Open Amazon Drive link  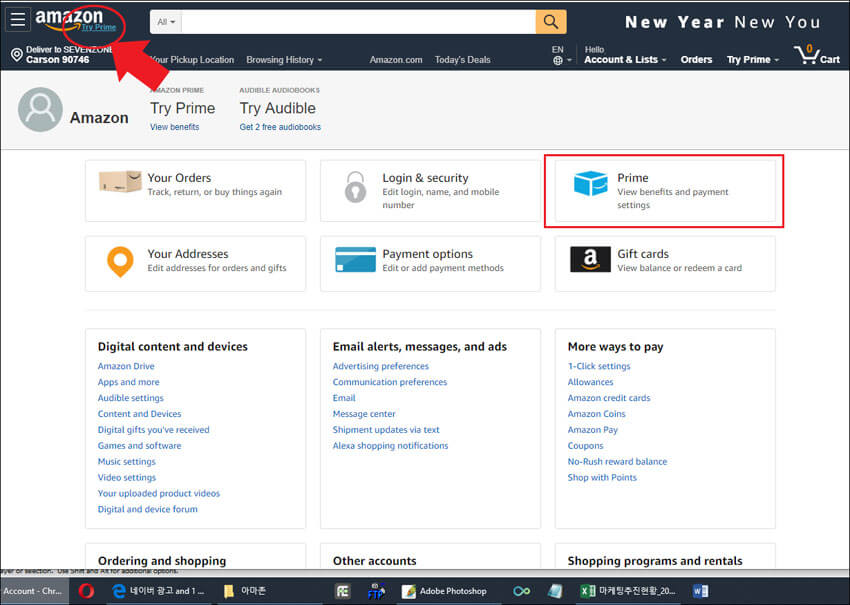coord(126,366)
